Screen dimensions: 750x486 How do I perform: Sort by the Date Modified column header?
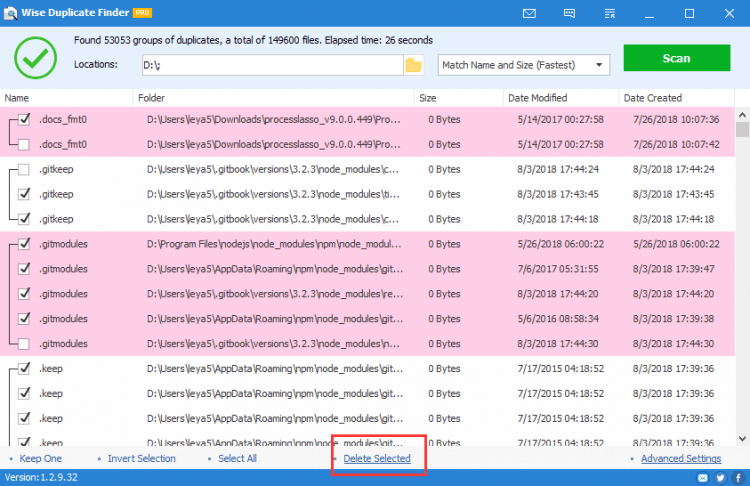(561, 98)
